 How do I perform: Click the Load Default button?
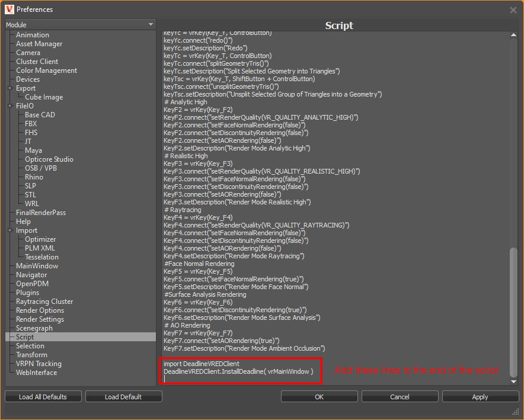[123, 397]
